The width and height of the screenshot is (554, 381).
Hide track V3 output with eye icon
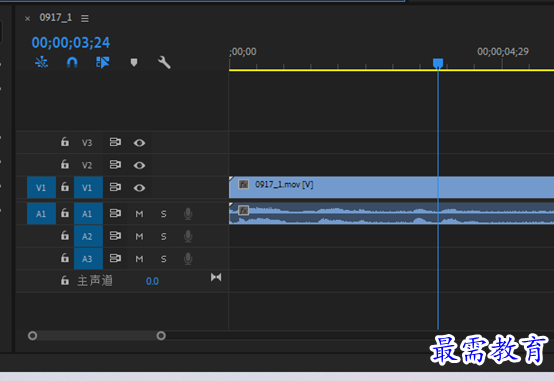point(139,143)
